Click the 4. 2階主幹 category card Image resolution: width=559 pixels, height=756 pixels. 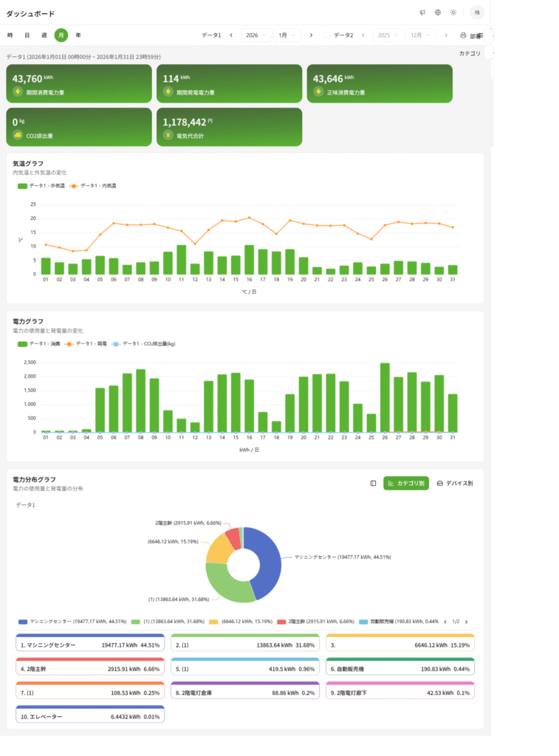click(x=90, y=668)
